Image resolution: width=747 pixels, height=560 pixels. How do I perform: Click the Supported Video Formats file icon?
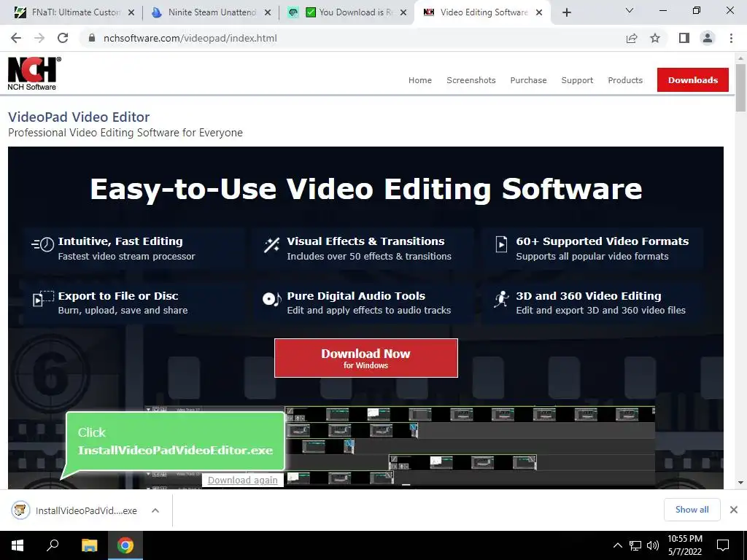(501, 244)
